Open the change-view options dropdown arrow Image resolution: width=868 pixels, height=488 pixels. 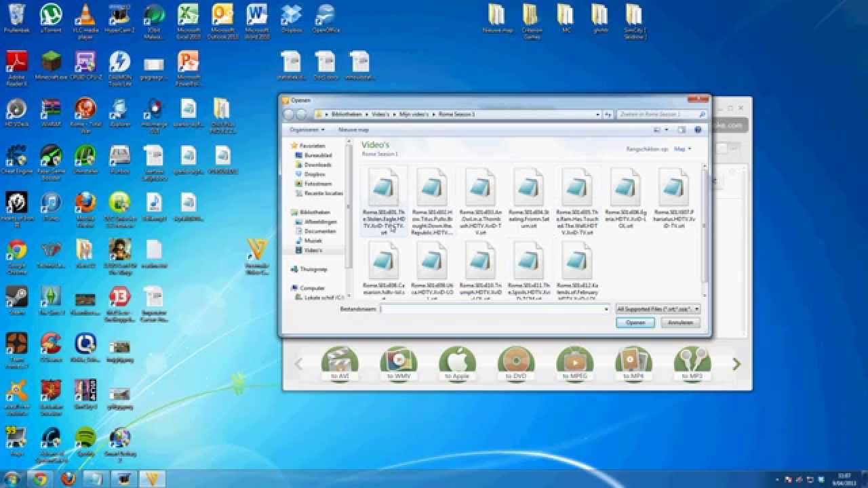[x=667, y=129]
